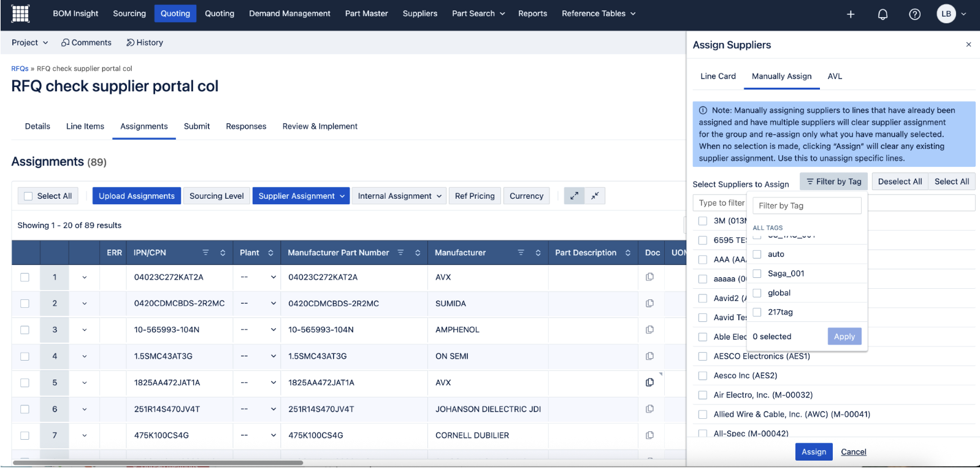Open the Part Search menu

click(478, 13)
